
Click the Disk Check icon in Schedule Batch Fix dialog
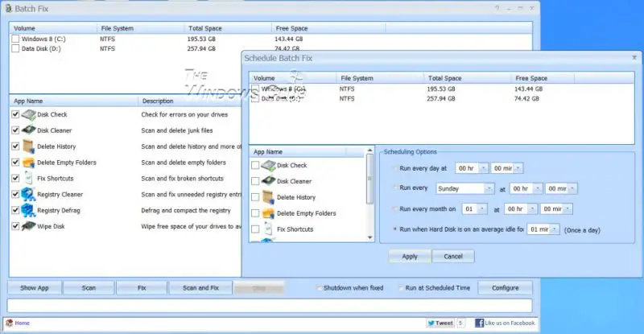268,166
